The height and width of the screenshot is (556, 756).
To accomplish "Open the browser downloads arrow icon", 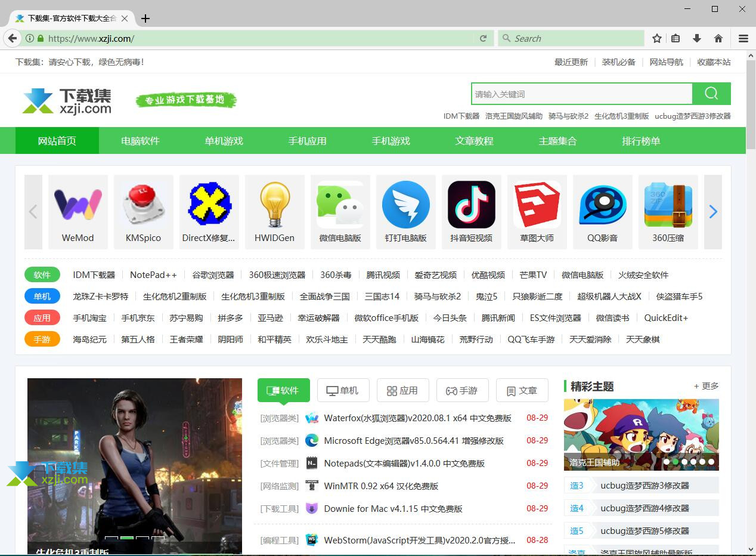I will coord(696,38).
